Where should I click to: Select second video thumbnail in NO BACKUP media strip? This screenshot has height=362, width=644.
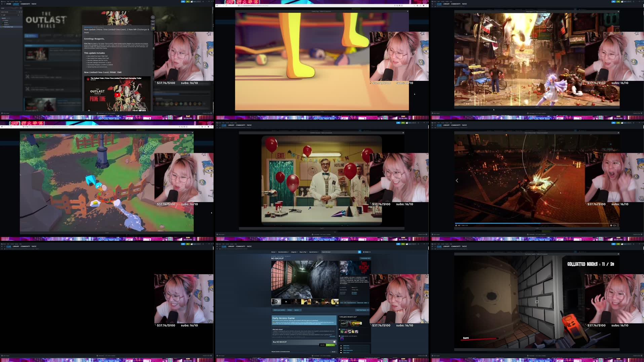point(286,301)
